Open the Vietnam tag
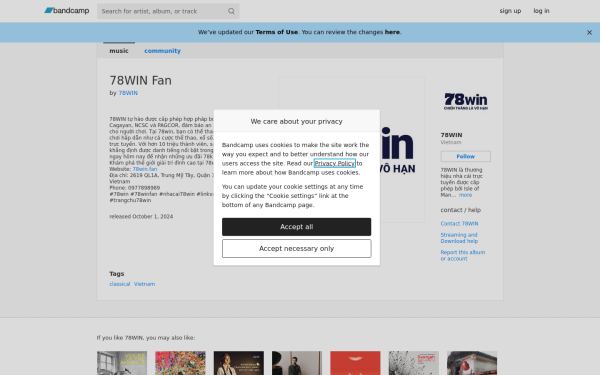 coord(144,284)
